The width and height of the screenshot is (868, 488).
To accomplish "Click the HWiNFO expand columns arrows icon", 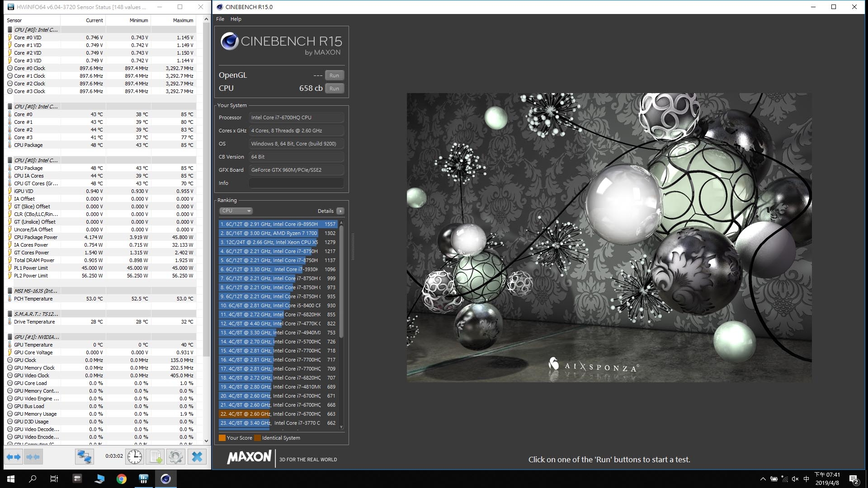I will pos(14,457).
